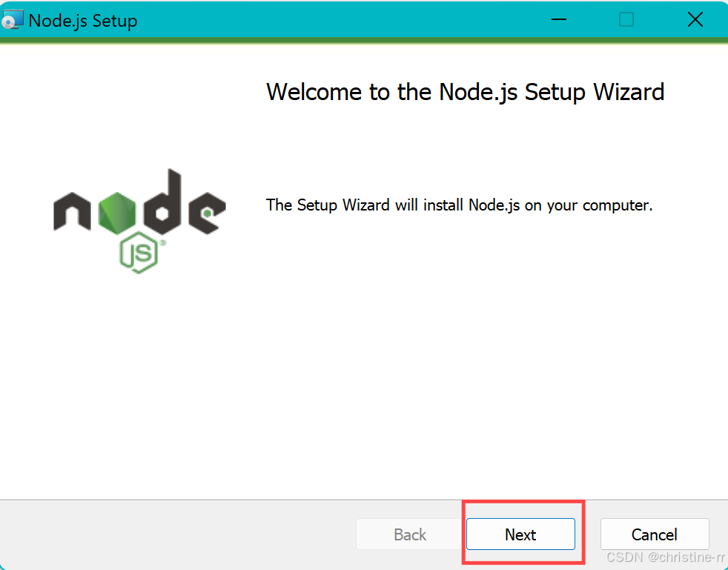The width and height of the screenshot is (728, 570).
Task: Click the Node.js logo image
Action: click(x=140, y=221)
